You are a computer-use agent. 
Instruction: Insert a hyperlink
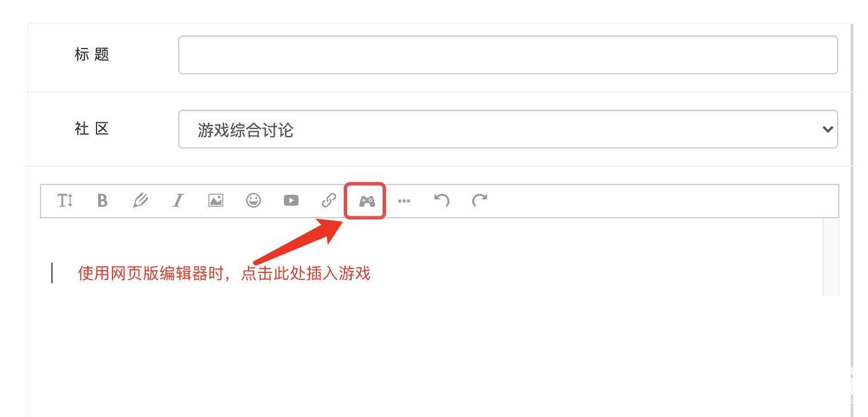click(x=329, y=201)
